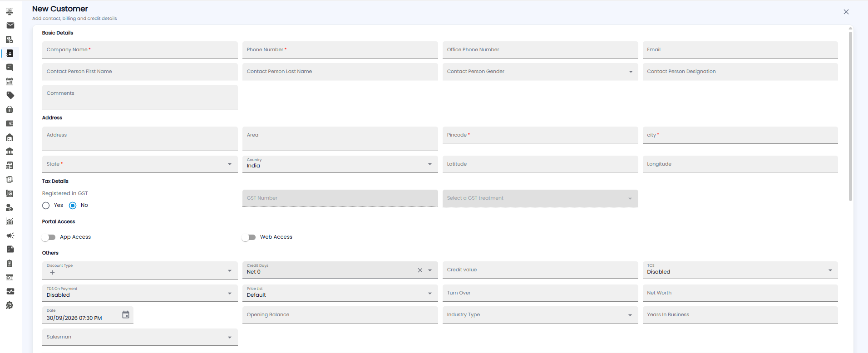
Task: Click the Opening Balance field
Action: point(340,315)
